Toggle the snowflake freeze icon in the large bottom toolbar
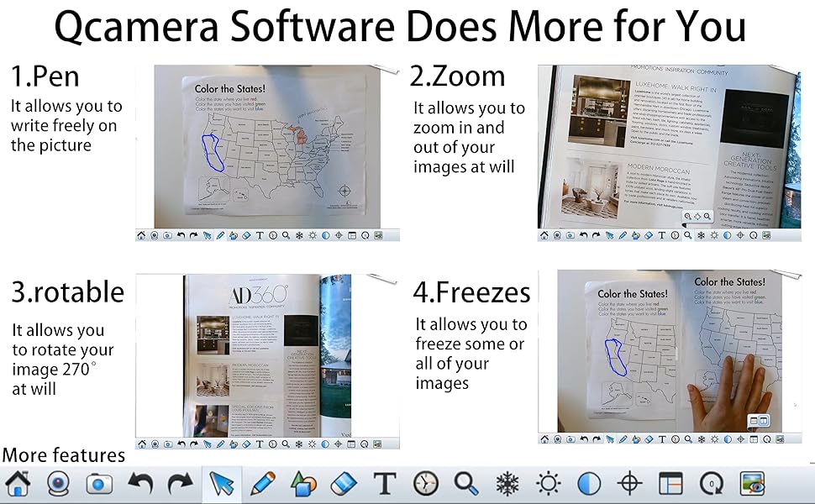 tap(507, 484)
